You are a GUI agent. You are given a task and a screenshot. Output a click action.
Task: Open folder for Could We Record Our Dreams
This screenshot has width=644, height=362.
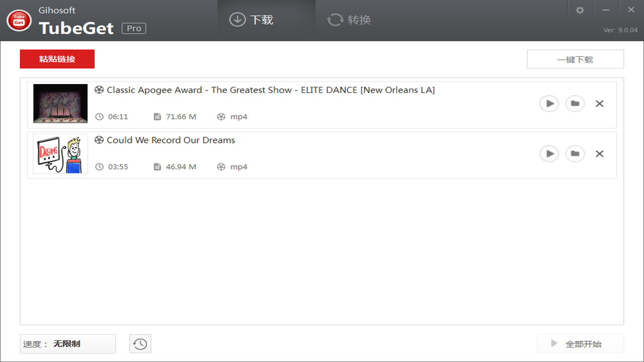pos(575,154)
